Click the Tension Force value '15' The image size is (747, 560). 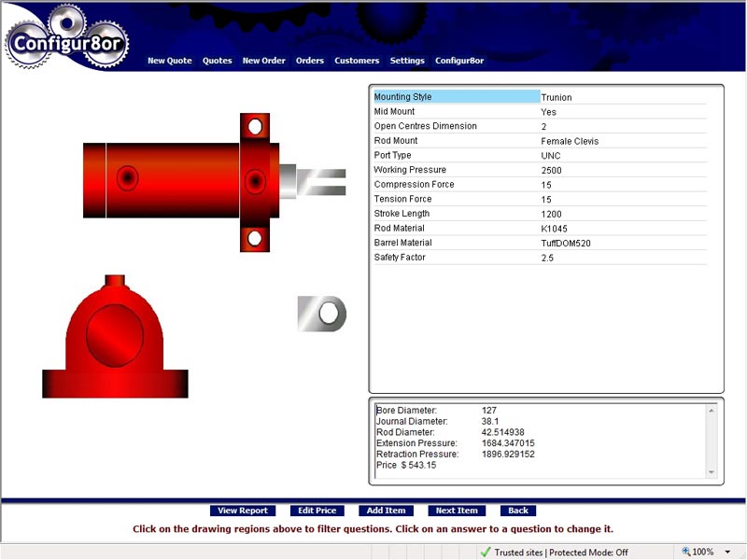pos(546,200)
